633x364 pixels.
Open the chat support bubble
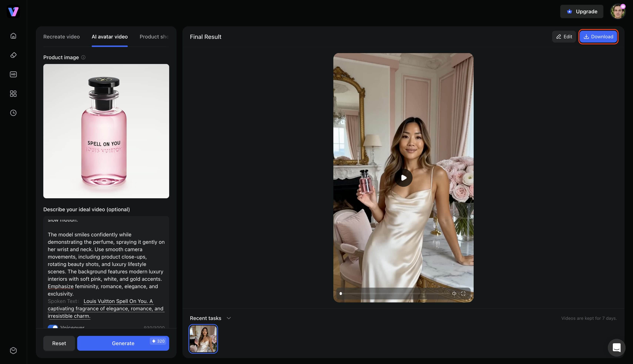617,348
